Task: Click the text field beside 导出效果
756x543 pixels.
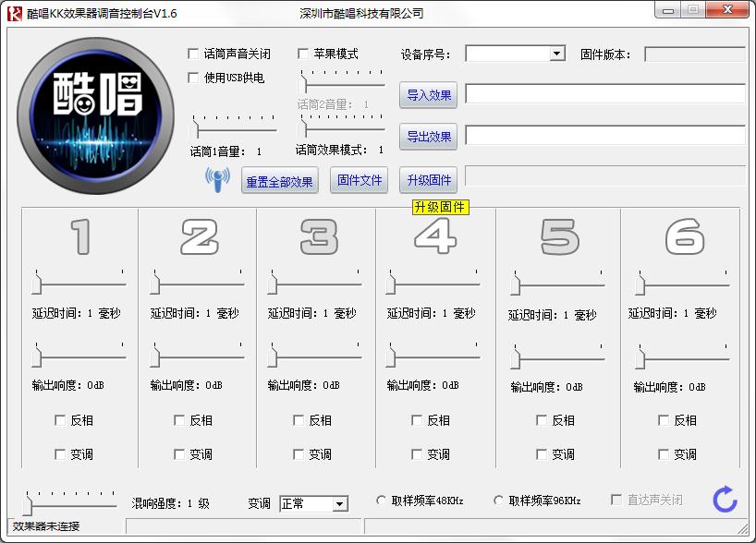Action: click(x=604, y=136)
